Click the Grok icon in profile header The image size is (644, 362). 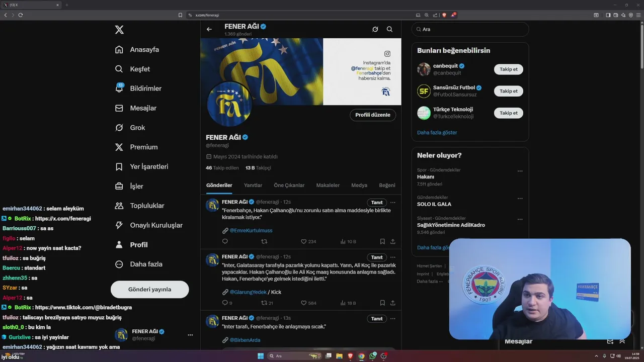pyautogui.click(x=375, y=29)
